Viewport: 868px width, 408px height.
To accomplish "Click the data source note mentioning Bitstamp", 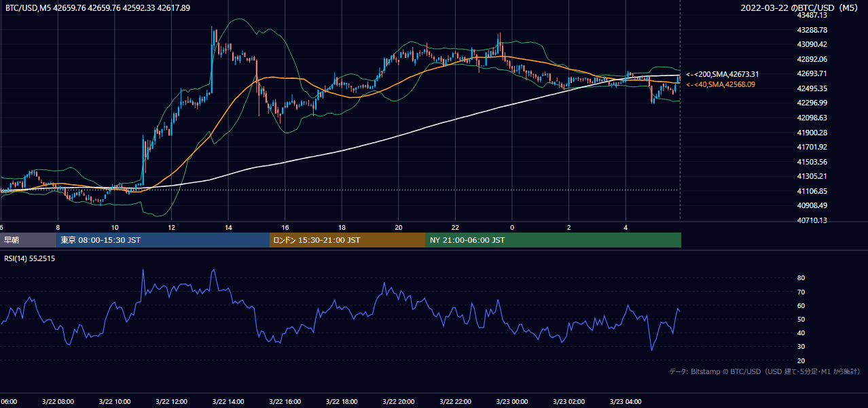I will (765, 372).
